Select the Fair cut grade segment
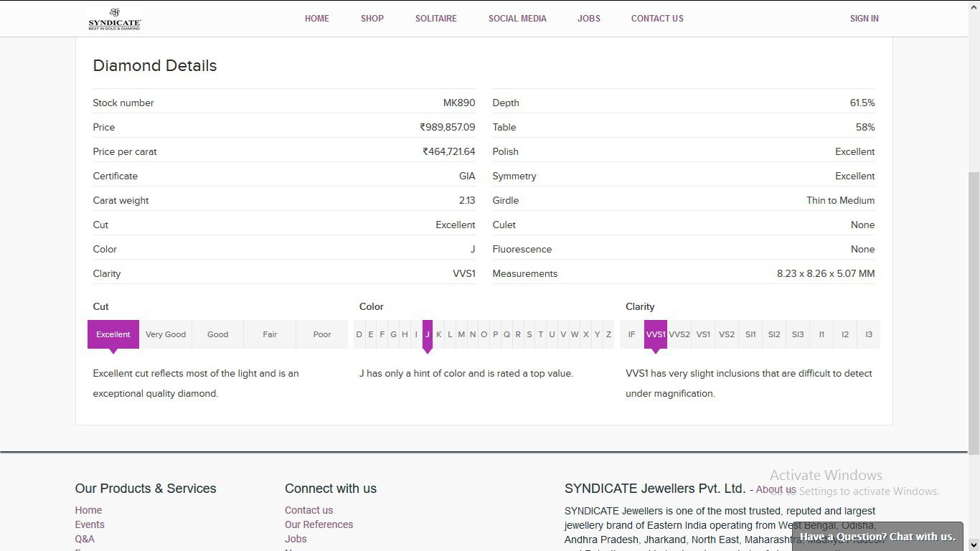Image resolution: width=980 pixels, height=551 pixels. click(x=270, y=334)
